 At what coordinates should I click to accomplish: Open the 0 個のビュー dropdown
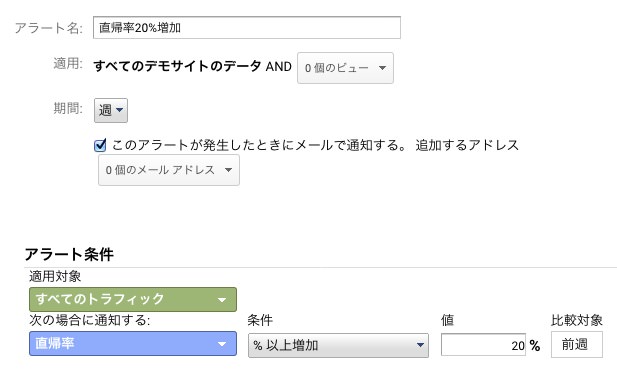click(x=345, y=68)
